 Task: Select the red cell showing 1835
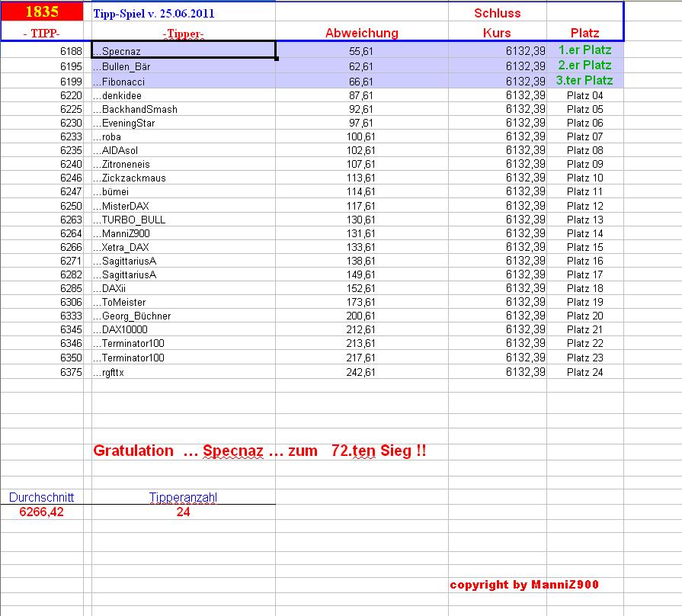tap(42, 11)
